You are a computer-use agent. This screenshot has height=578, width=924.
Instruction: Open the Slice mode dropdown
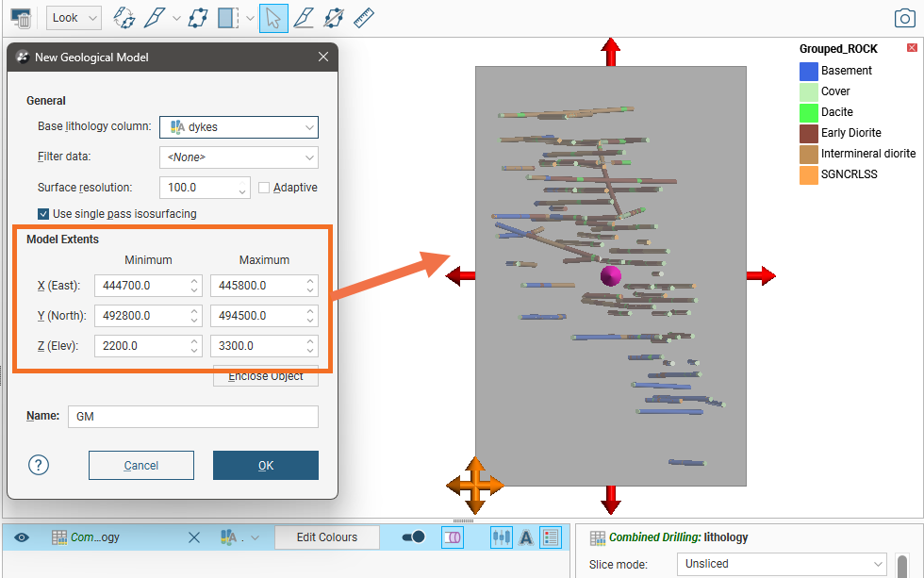coord(781,565)
